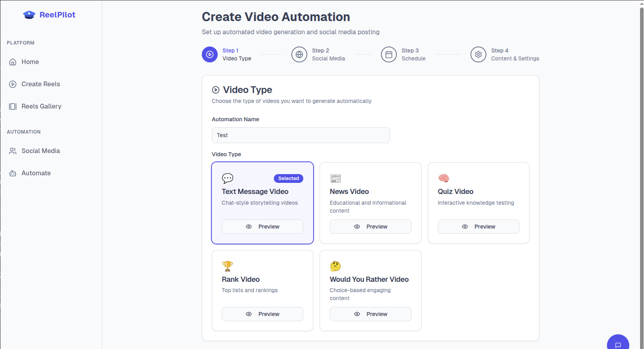Jump to the Step 3 Schedule label
644x349 pixels.
point(414,54)
